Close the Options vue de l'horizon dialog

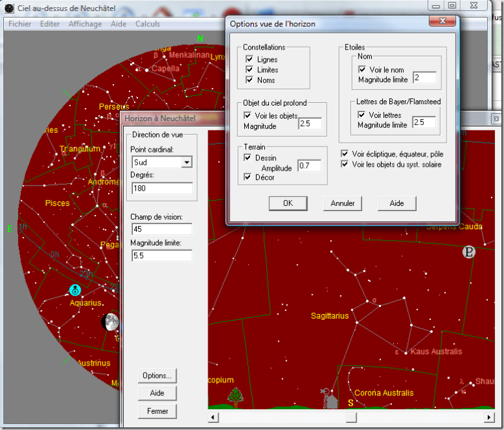pos(445,23)
